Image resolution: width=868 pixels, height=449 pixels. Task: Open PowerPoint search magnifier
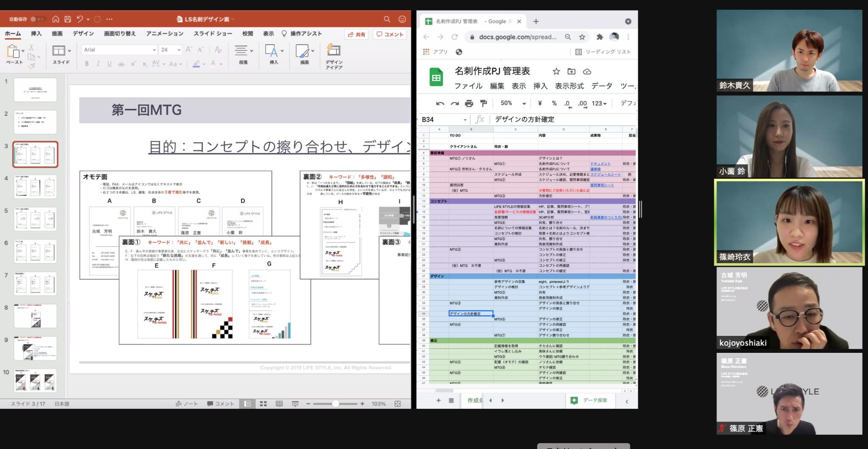click(387, 19)
